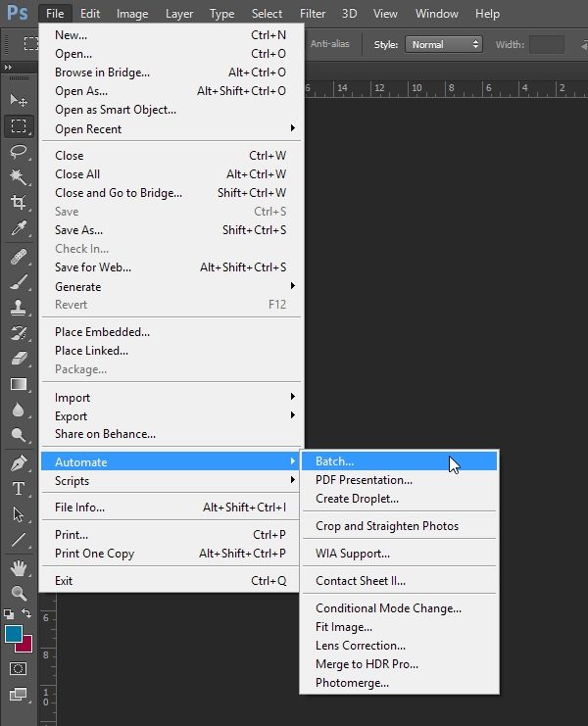The width and height of the screenshot is (588, 726).
Task: Select the Move tool
Action: [19, 100]
